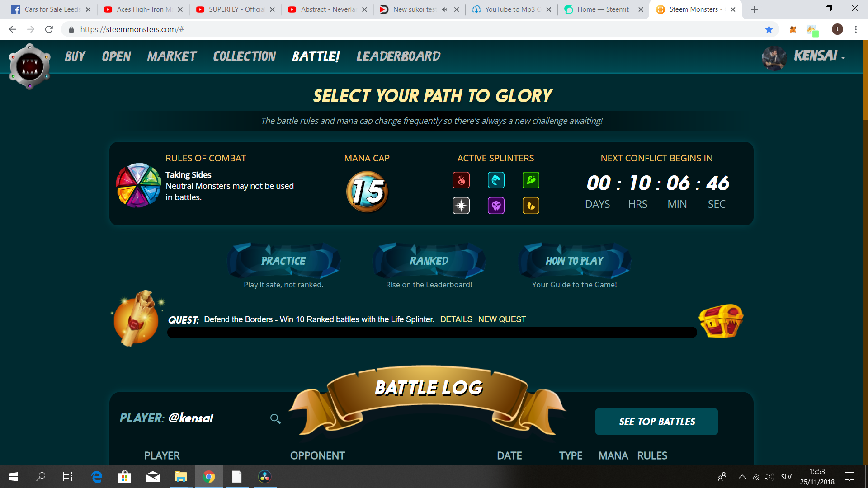The width and height of the screenshot is (868, 488).
Task: Open the LEADERBOARD page
Action: pos(398,56)
